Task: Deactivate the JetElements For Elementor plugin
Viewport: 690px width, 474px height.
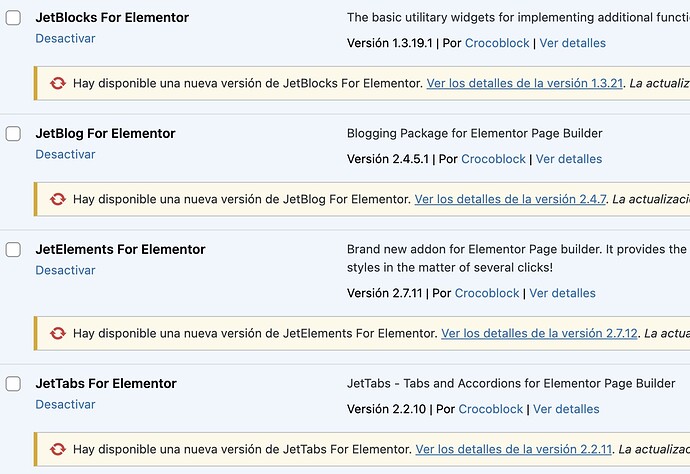Action: coord(65,270)
